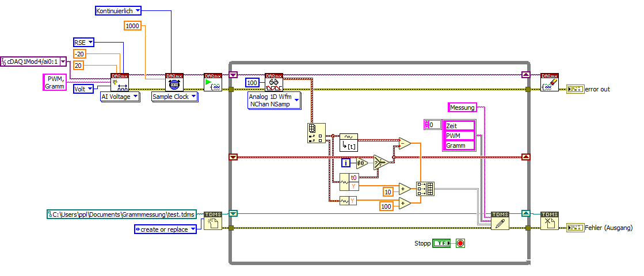Select the TDMS Write node
Screen dimensions: 644x276
tap(500, 221)
